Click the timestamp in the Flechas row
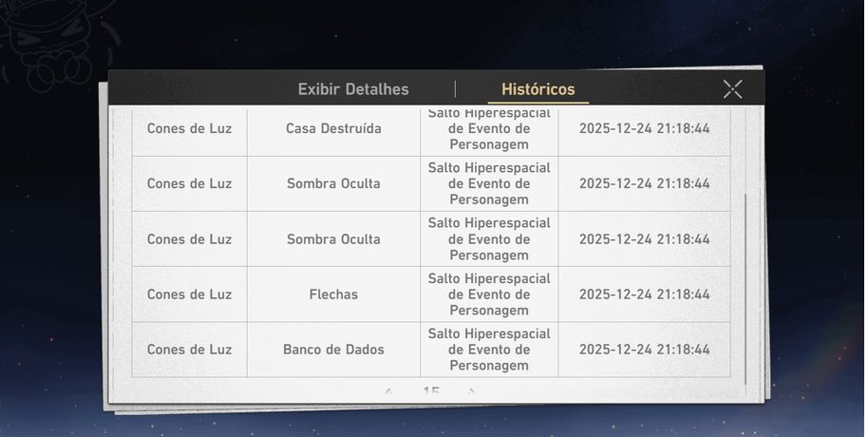This screenshot has height=437, width=868. point(645,294)
